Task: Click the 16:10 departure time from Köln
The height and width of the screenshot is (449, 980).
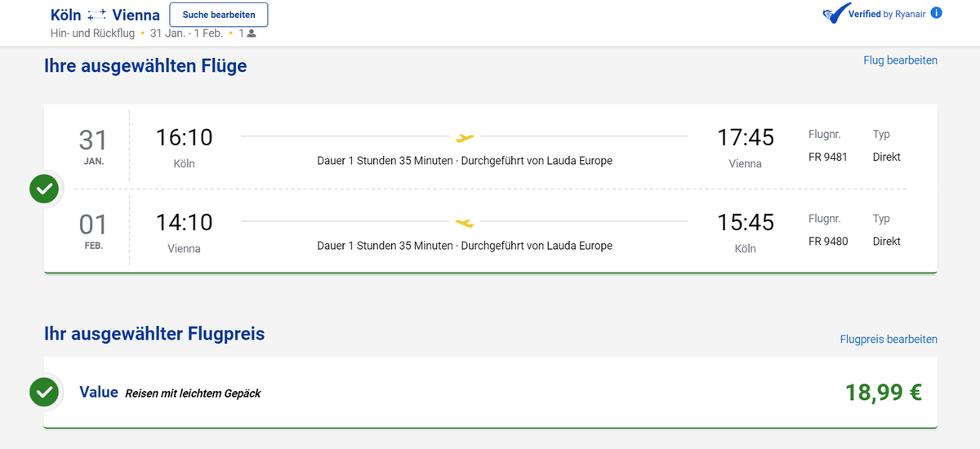Action: (184, 138)
